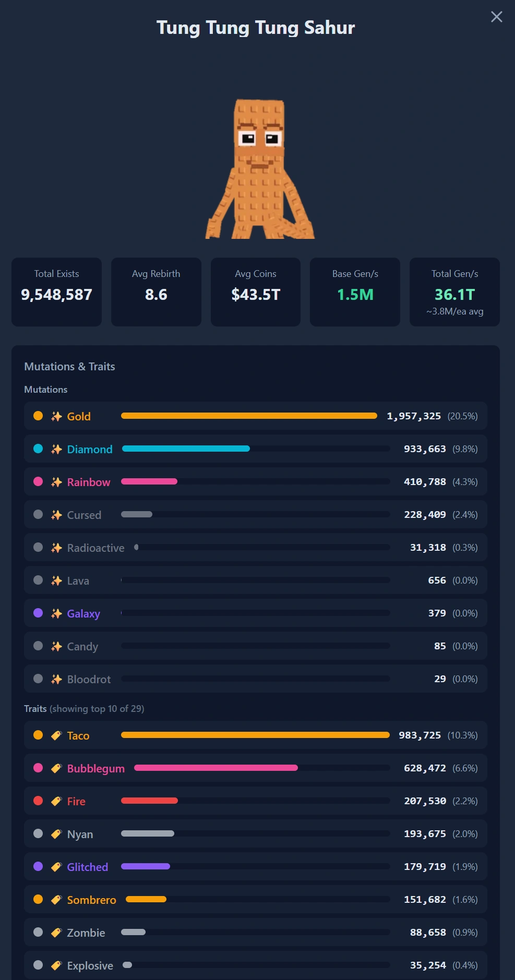Viewport: 515px width, 980px height.
Task: Click the purple color dot for Glitched
Action: pyautogui.click(x=38, y=866)
